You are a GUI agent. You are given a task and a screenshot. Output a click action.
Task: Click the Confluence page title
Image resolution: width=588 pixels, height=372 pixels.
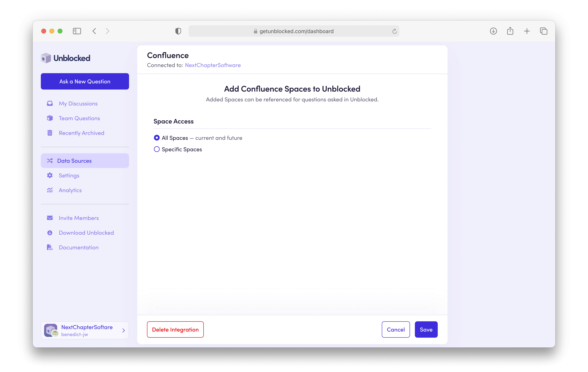[x=168, y=55]
